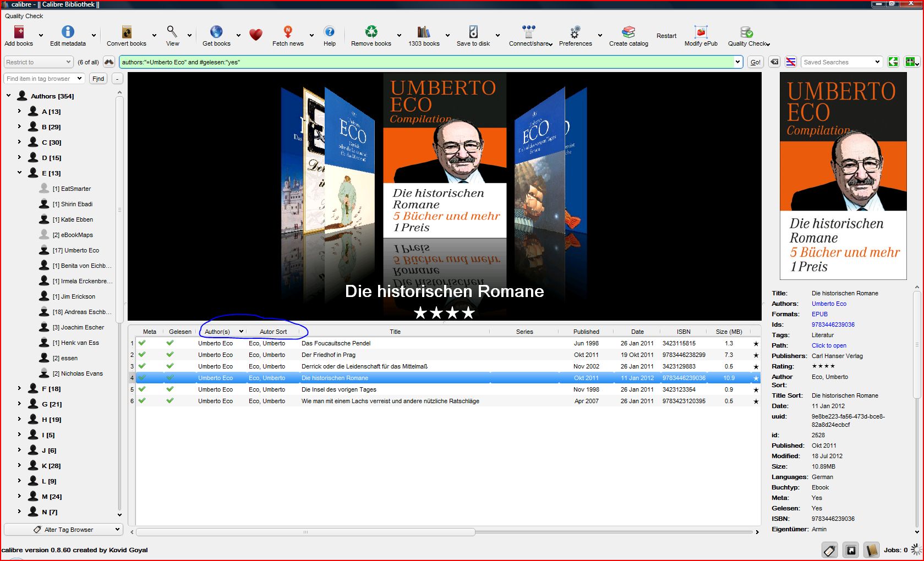Sort by the Size (MB) column header
Screen dimensions: 924x561
pyautogui.click(x=729, y=332)
